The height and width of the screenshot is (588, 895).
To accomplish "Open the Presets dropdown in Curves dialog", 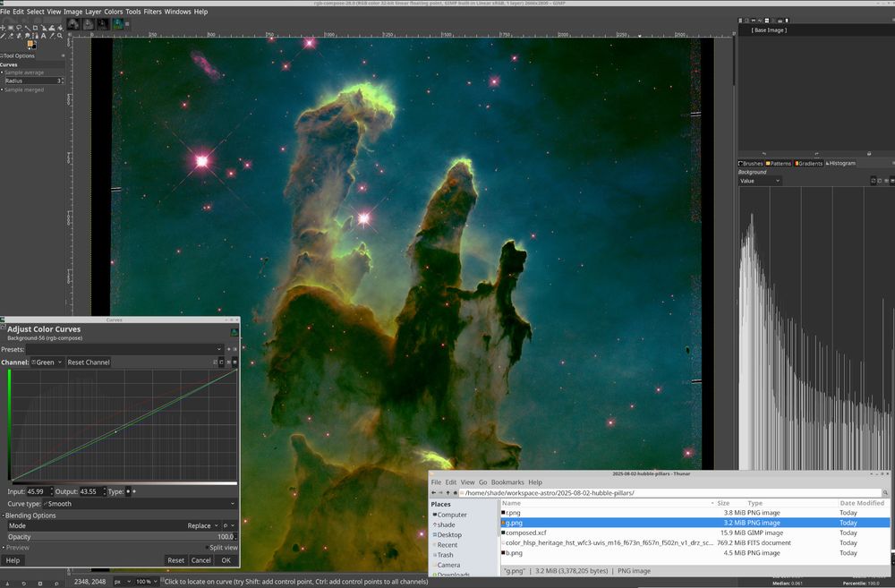I will pos(124,349).
